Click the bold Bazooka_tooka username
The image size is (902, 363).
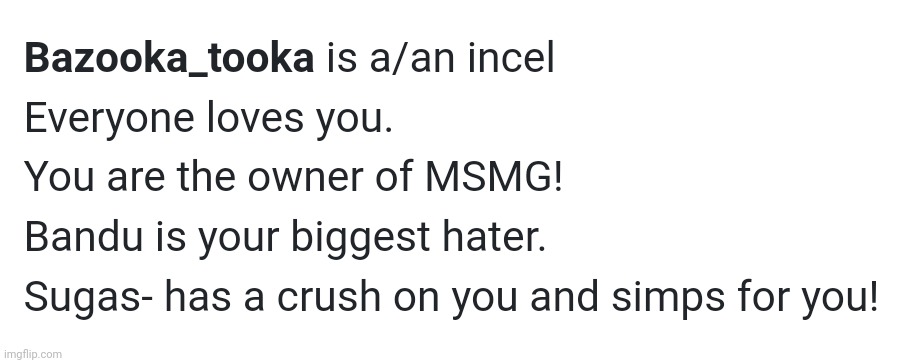(169, 59)
